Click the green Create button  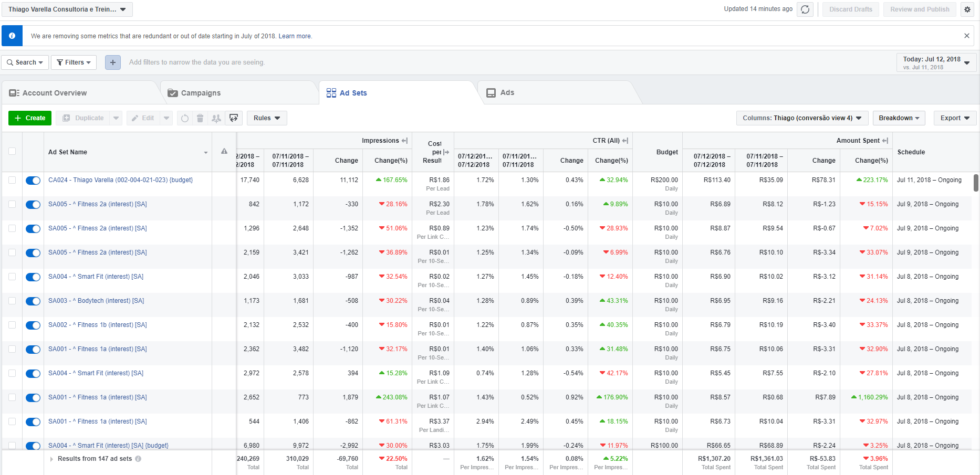point(30,118)
